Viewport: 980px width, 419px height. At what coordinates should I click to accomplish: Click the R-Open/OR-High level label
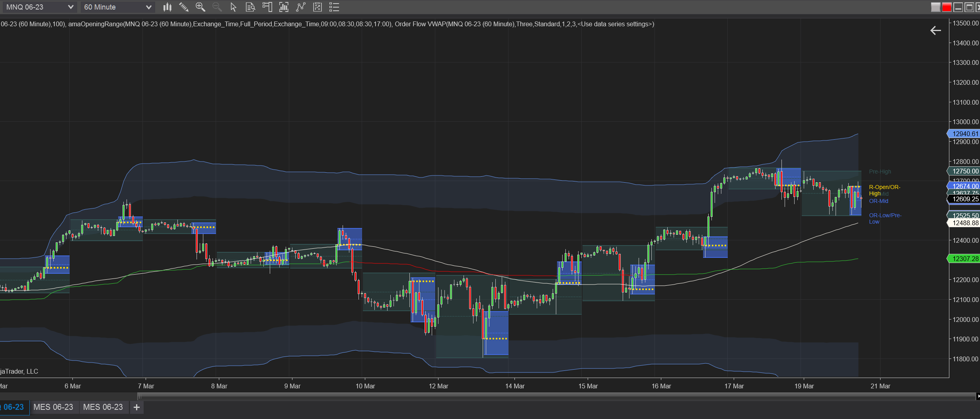[885, 190]
